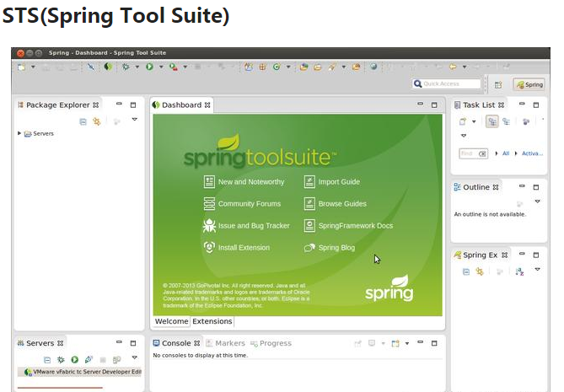Expand the Servers tree node
The height and width of the screenshot is (392, 564).
pos(19,133)
